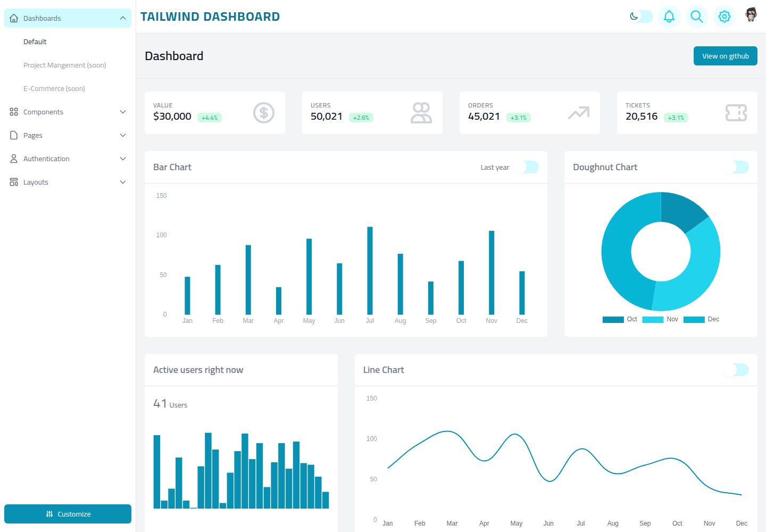Viewport: 766px width, 532px height.
Task: Click the +3.1% badge on Orders card
Action: [x=519, y=118]
